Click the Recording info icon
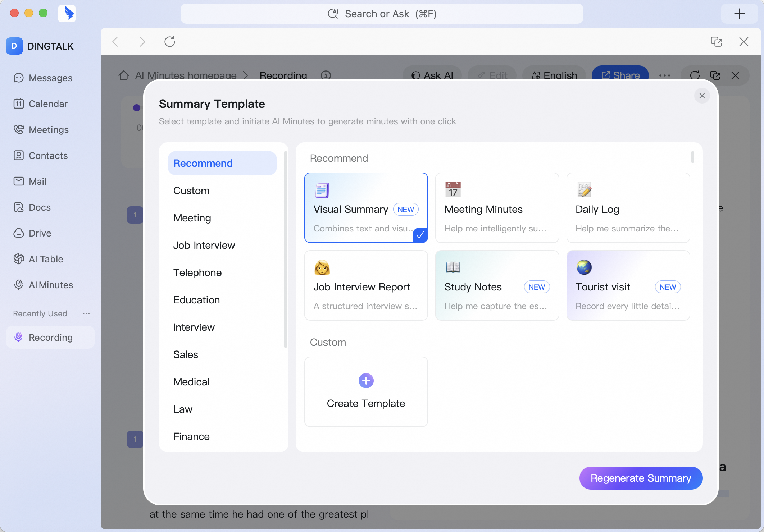This screenshot has height=532, width=764. point(326,75)
